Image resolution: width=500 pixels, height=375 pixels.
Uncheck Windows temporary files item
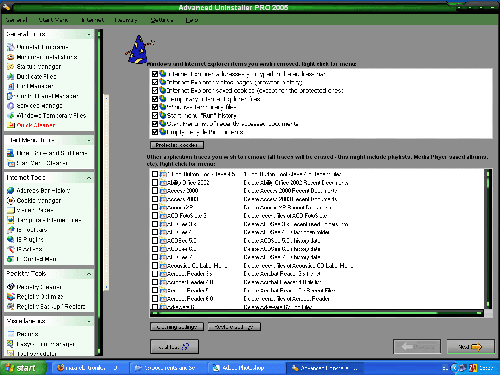pyautogui.click(x=155, y=107)
